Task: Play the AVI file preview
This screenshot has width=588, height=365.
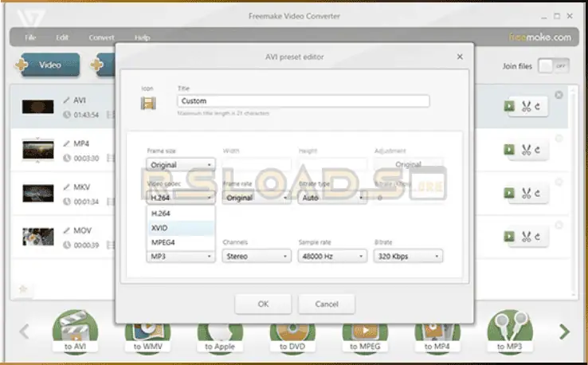Action: point(509,106)
